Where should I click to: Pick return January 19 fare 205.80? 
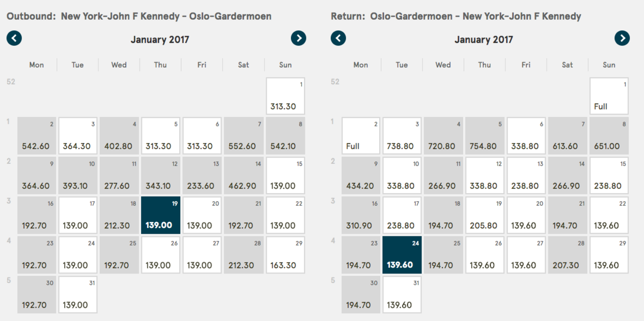pos(485,215)
